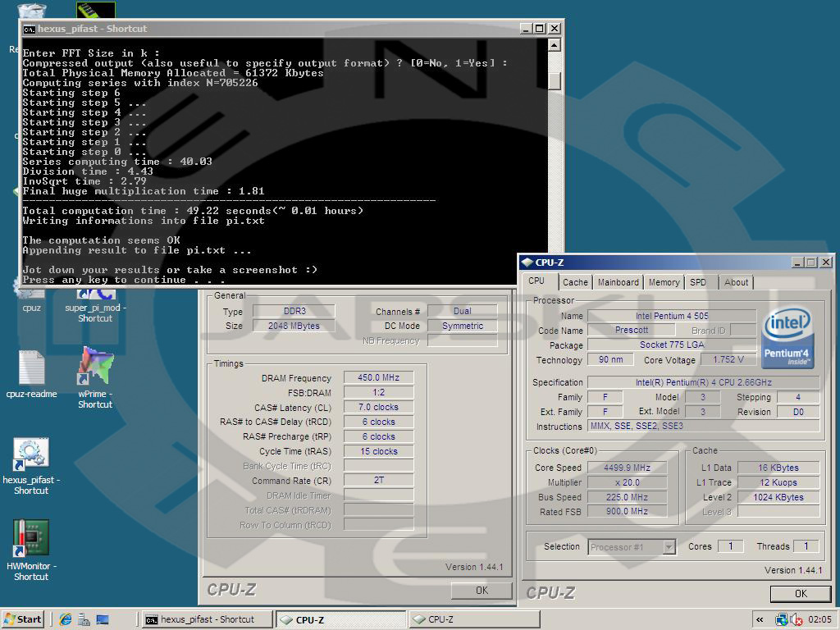Click the console Total computation time line
Screen dimensions: 840x630
point(193,211)
